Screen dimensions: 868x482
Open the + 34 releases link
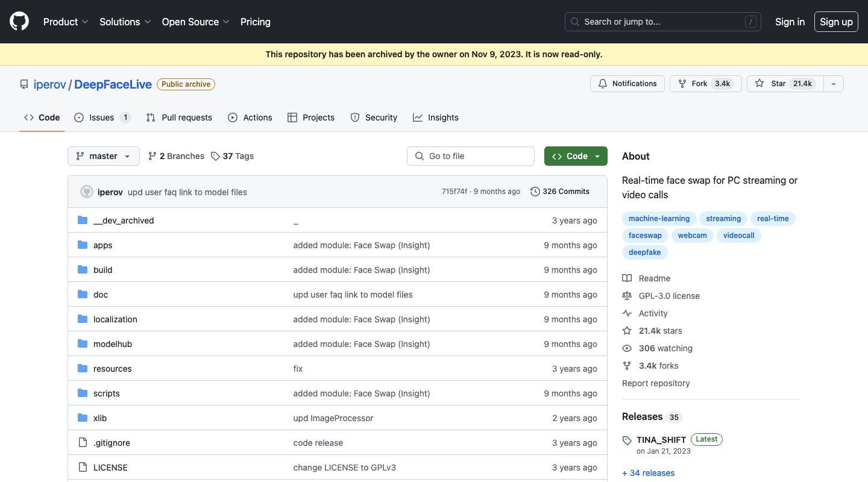click(649, 473)
